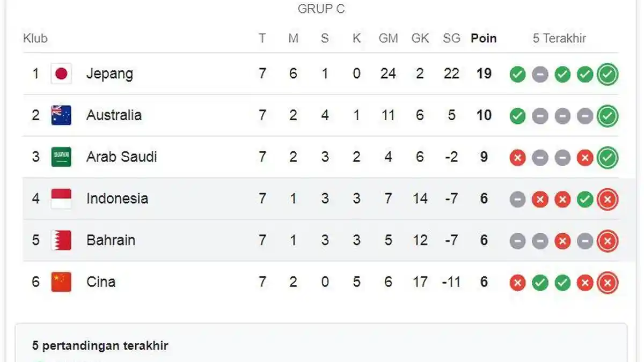
Task: Click the GRUP C heading
Action: [x=321, y=9]
